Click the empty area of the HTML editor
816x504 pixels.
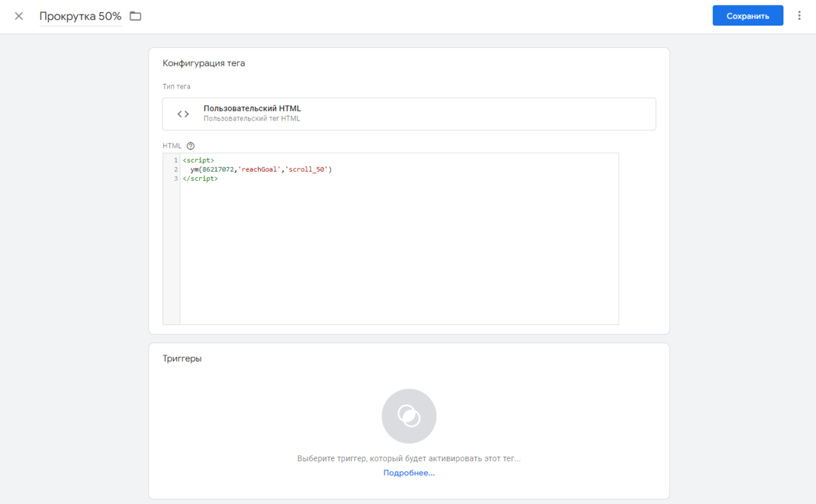pos(399,257)
